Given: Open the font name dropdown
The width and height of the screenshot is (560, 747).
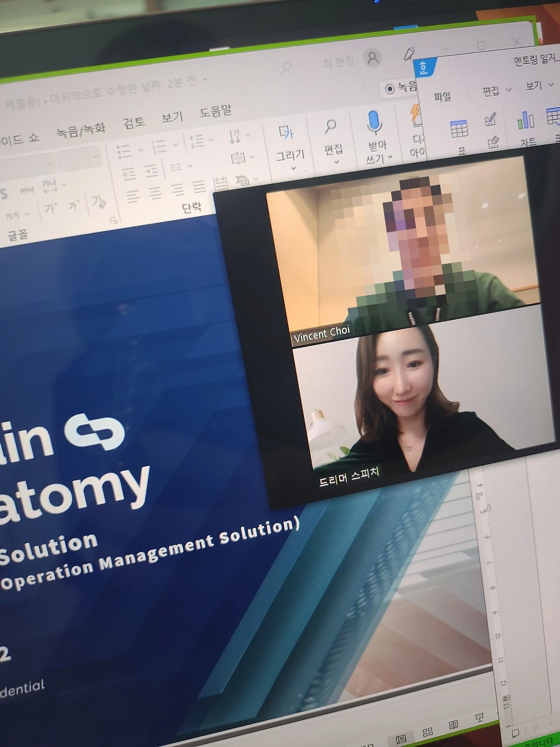Looking at the screenshot, I should (50, 163).
